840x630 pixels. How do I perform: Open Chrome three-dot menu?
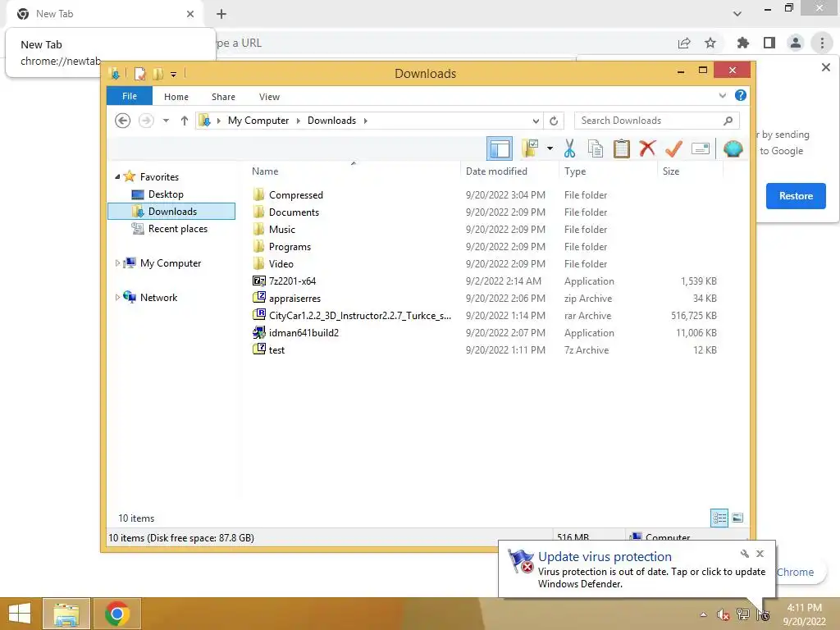coord(822,43)
